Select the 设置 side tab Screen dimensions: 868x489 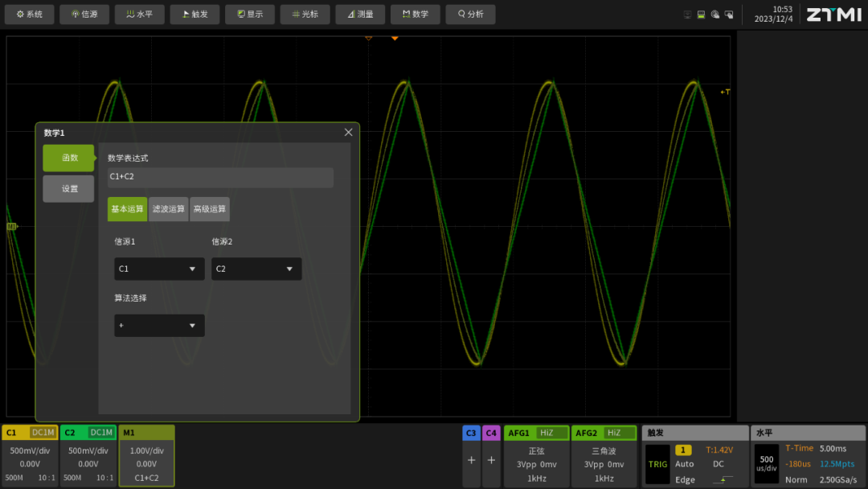pyautogui.click(x=69, y=189)
